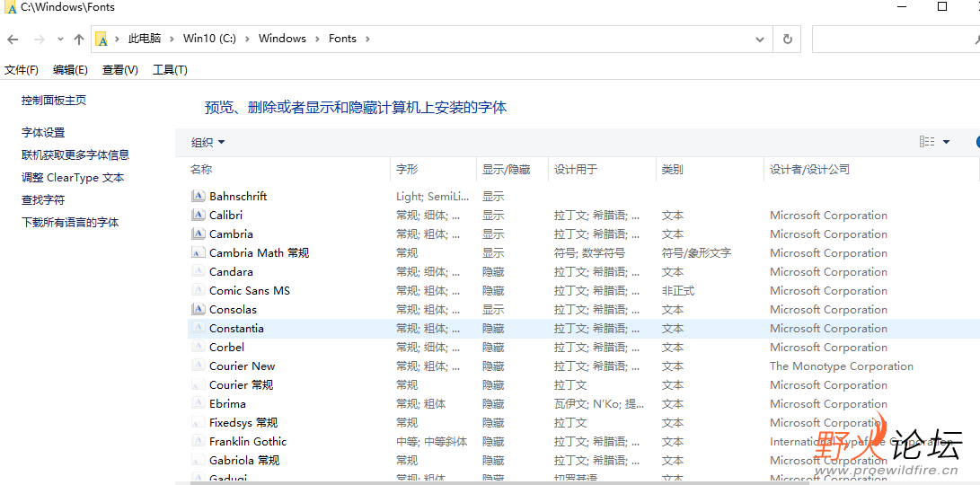Image resolution: width=980 pixels, height=485 pixels.
Task: Click the Gabriola 常规 font icon
Action: [x=199, y=460]
